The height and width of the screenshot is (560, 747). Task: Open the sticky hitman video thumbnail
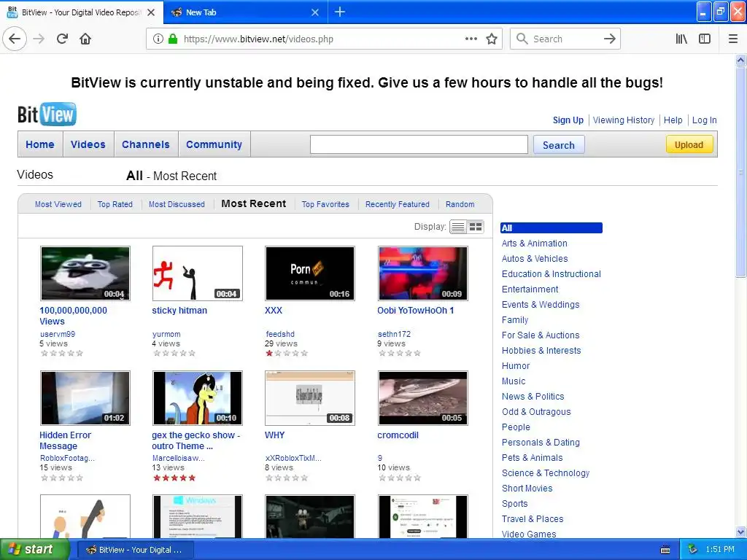(x=197, y=273)
